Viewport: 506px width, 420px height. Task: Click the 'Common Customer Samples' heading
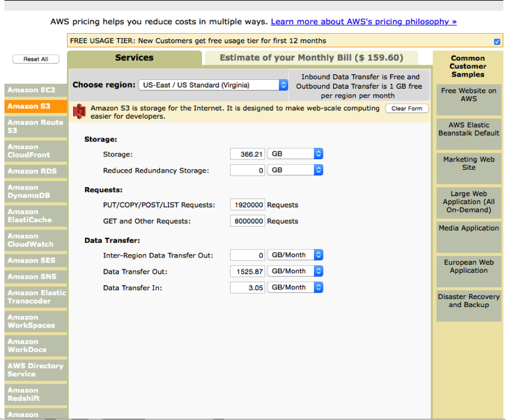pos(468,66)
